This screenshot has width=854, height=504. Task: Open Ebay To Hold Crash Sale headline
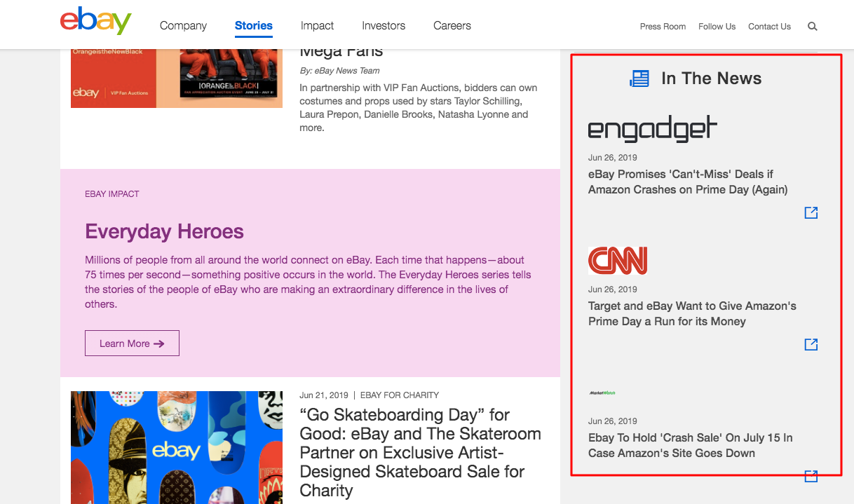[x=691, y=445]
